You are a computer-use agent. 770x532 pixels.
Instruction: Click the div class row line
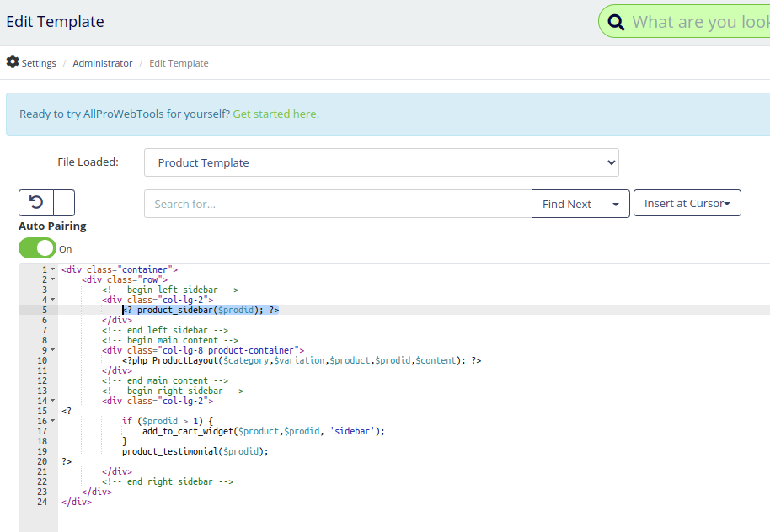(x=125, y=279)
